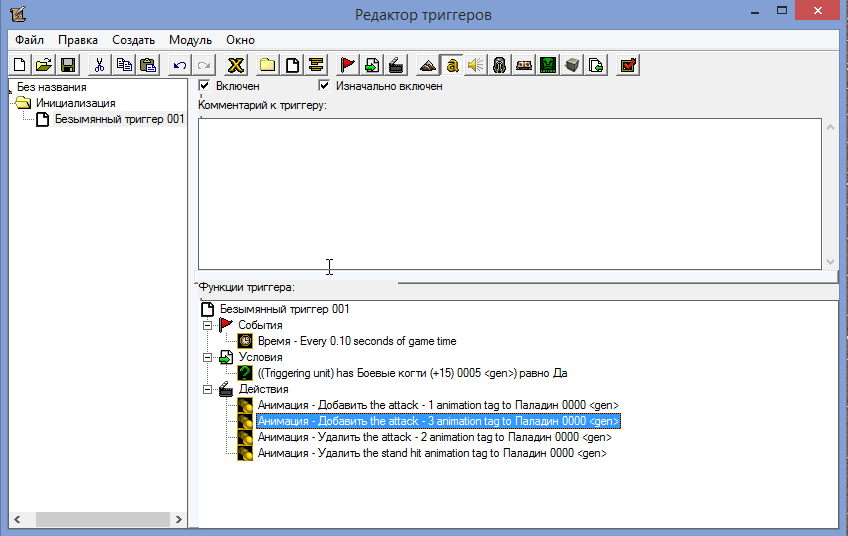Close the Редактор триггеров window
Screen dimensions: 848x536
click(x=818, y=10)
